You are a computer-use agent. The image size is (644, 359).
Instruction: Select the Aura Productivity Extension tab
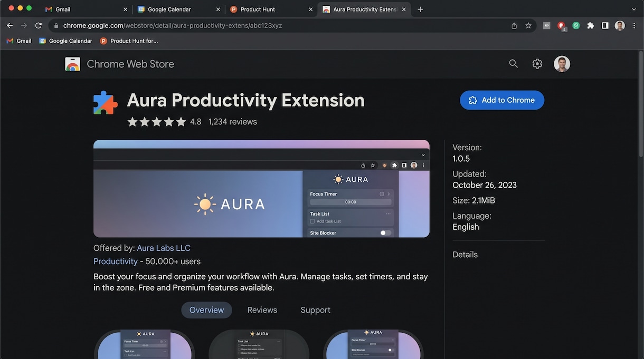click(x=364, y=9)
